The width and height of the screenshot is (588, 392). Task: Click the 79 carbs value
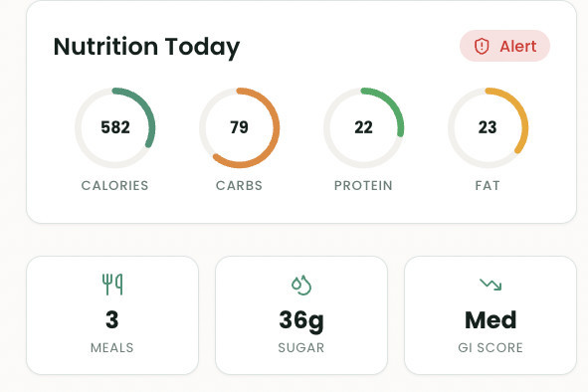239,127
